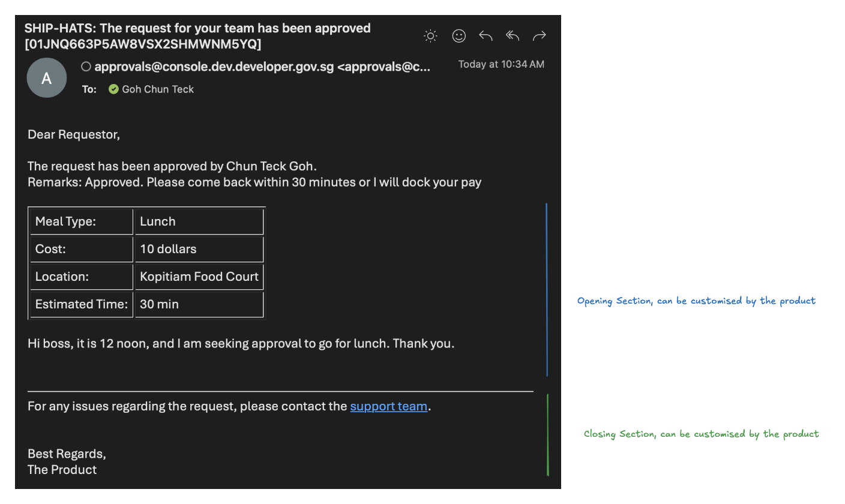Select the Estimated Time: table cell

coord(82,304)
